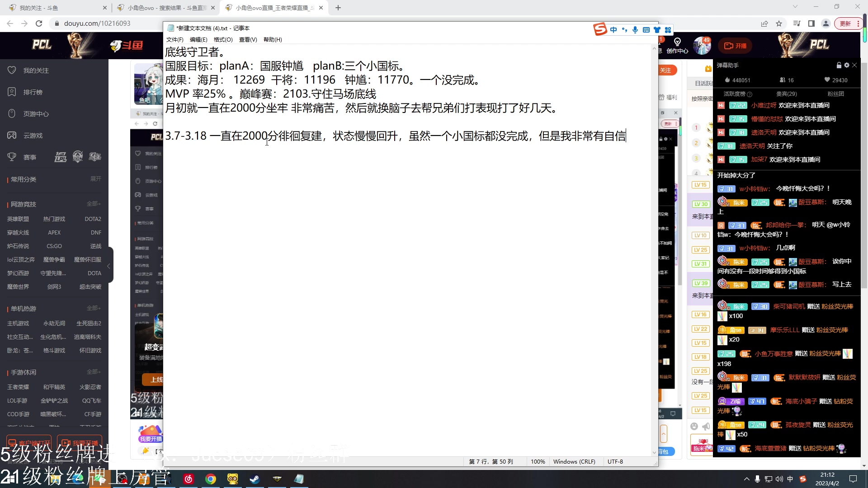Toggle the 弹幕助手 lock icon
The height and width of the screenshot is (488, 868).
click(x=839, y=66)
